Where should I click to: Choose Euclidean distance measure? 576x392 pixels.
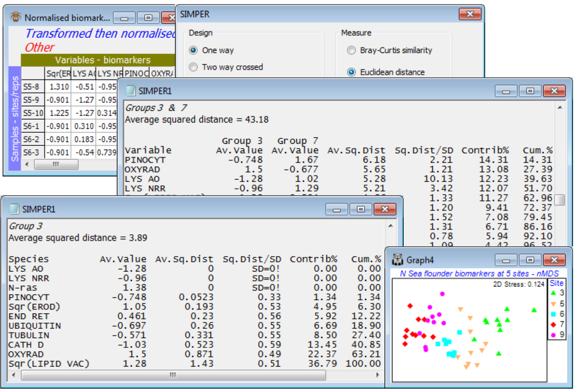pos(351,72)
